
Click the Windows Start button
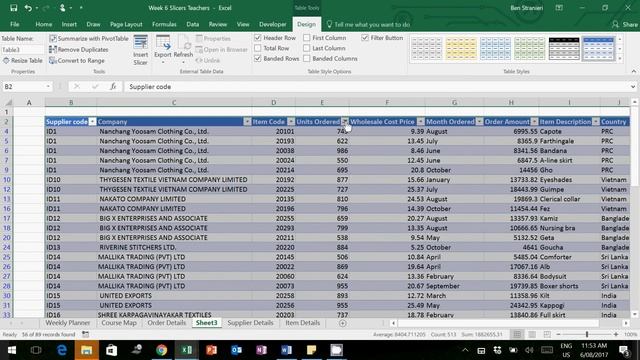click(x=11, y=350)
